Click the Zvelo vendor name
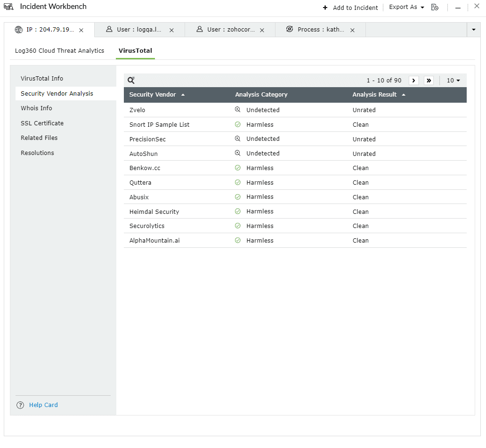This screenshot has width=486, height=448. tap(137, 110)
